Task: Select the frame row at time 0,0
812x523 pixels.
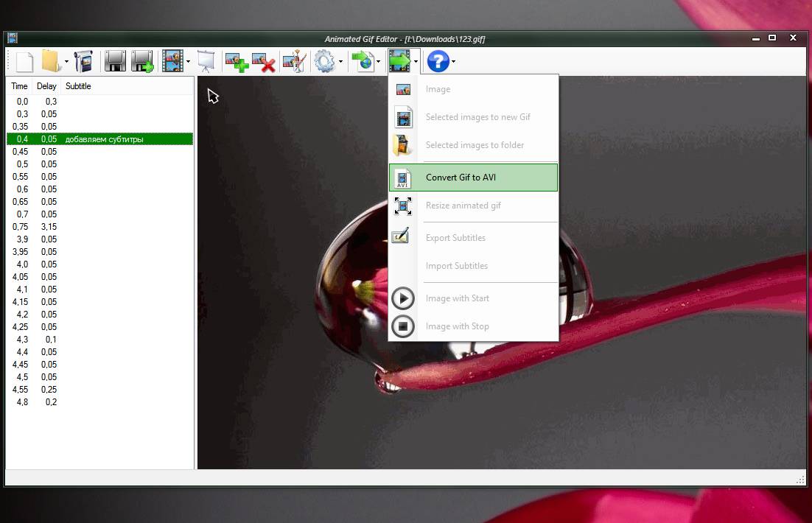Action: [x=100, y=102]
